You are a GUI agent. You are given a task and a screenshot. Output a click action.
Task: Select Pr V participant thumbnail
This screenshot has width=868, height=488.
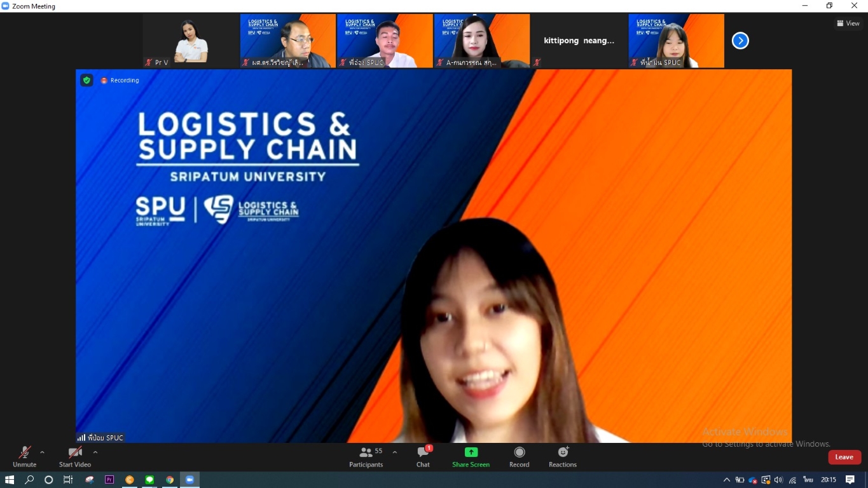point(191,41)
